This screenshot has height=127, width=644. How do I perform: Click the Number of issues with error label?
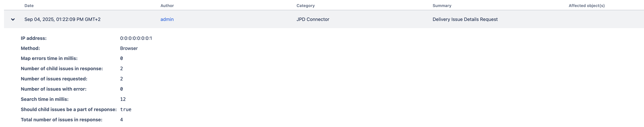54,89
